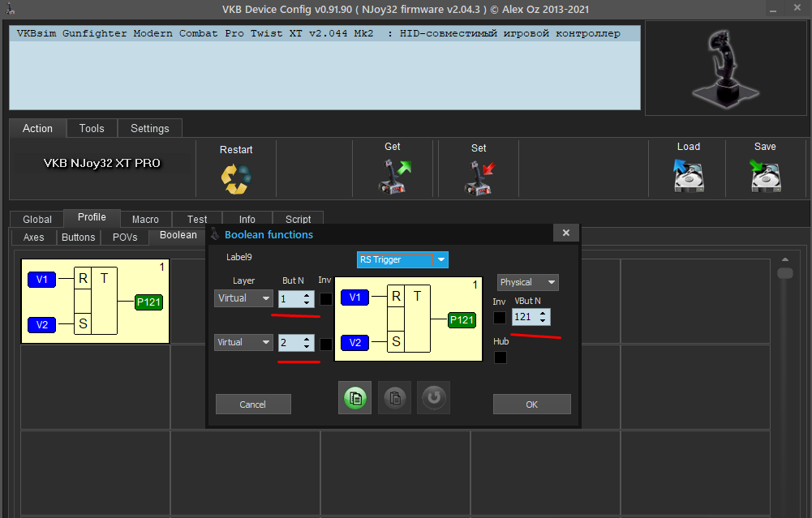Open the Physical output type dropdown
The height and width of the screenshot is (518, 812).
528,282
